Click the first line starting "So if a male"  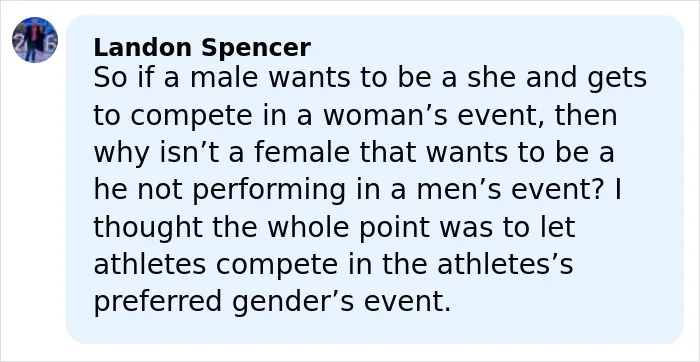tap(370, 79)
